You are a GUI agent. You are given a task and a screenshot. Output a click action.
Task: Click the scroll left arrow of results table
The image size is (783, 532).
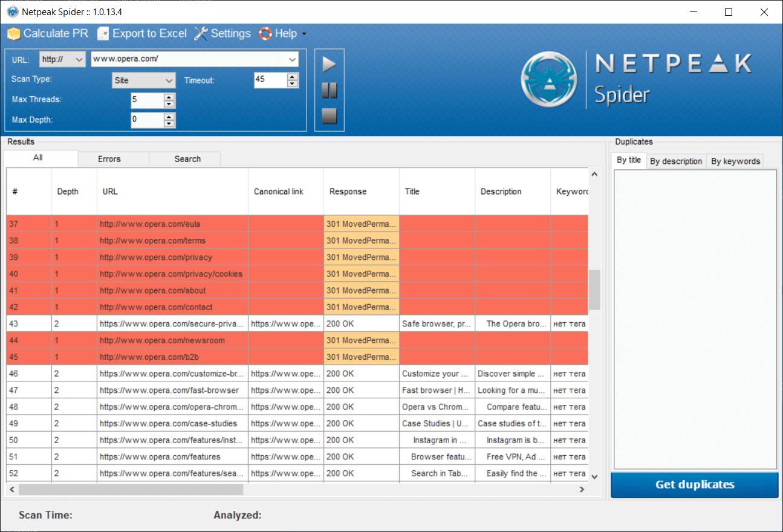click(x=12, y=489)
